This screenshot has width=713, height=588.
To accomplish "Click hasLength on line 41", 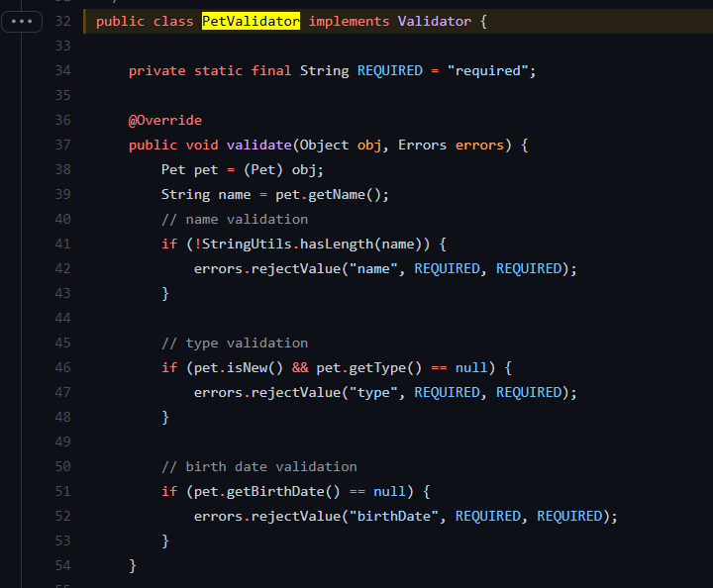I will tap(337, 245).
